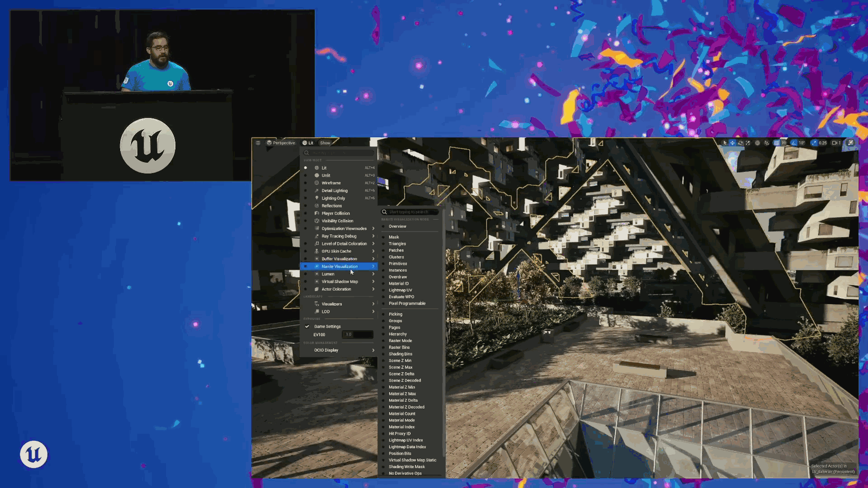Viewport: 868px width, 488px height.
Task: Toggle scale snapping icon
Action: [x=814, y=143]
